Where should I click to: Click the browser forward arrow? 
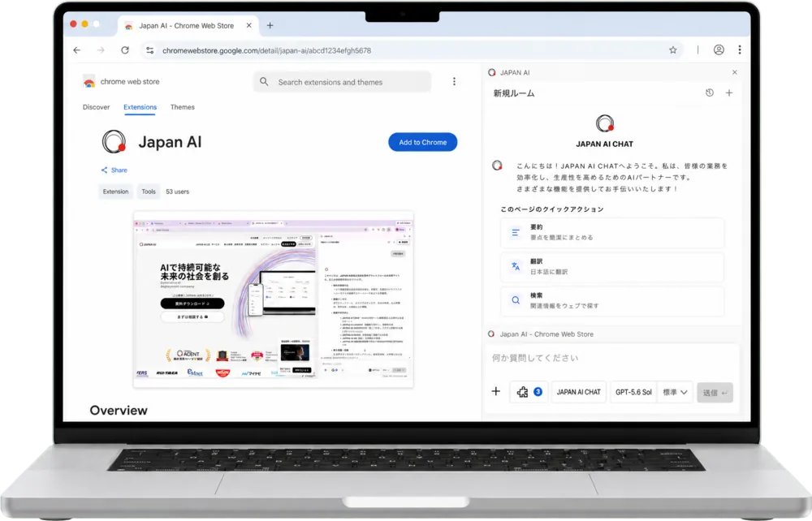click(101, 50)
